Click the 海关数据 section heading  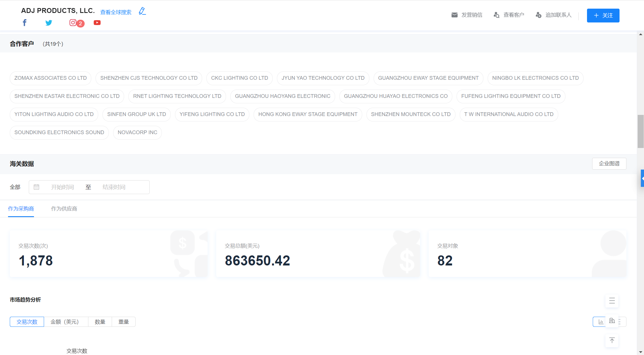coord(22,164)
